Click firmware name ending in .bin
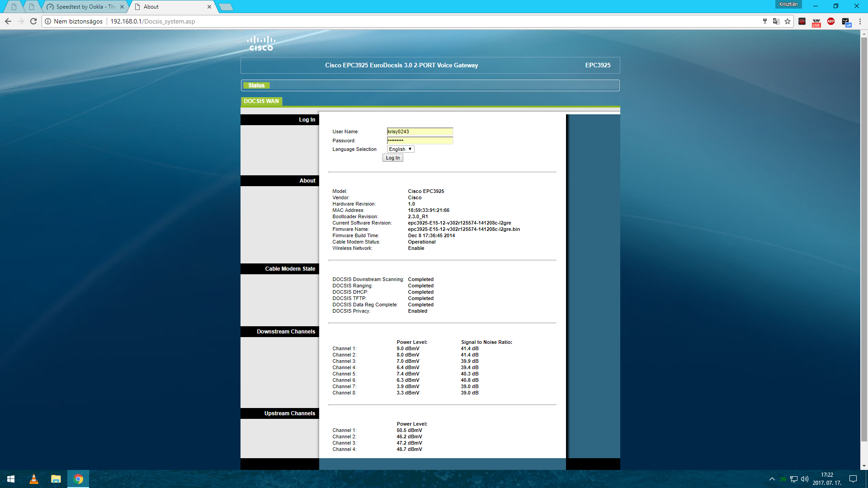Viewport: 868px width, 488px height. (464, 229)
